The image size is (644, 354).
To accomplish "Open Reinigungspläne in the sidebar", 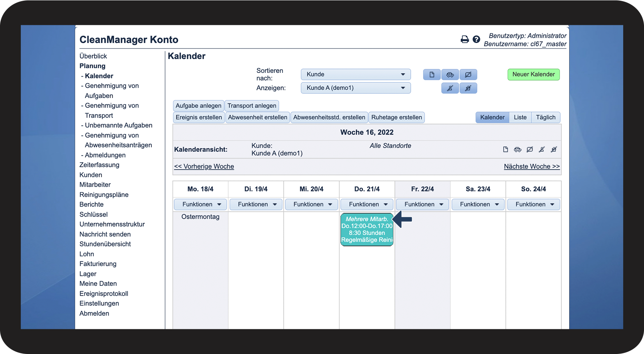I will (104, 195).
